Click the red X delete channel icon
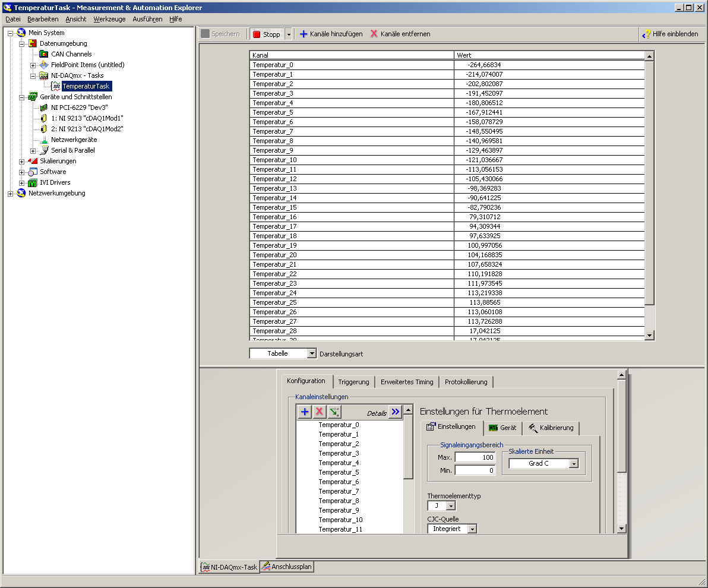This screenshot has width=708, height=588. pos(320,412)
